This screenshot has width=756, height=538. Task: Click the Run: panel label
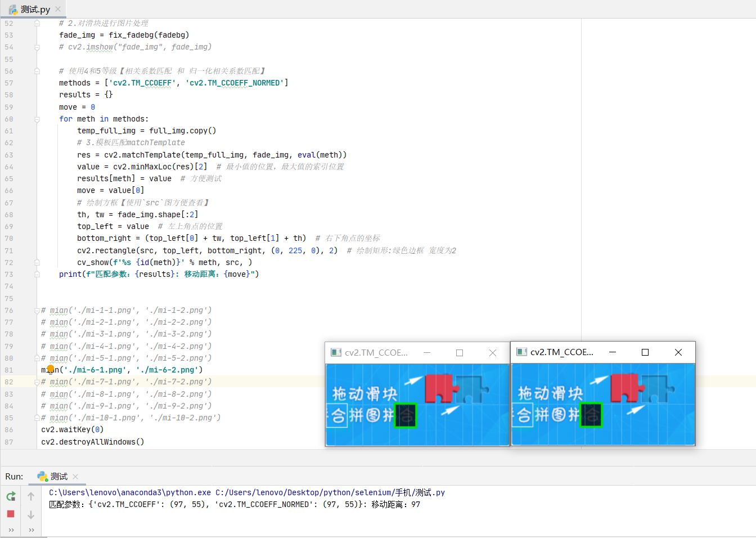point(14,476)
